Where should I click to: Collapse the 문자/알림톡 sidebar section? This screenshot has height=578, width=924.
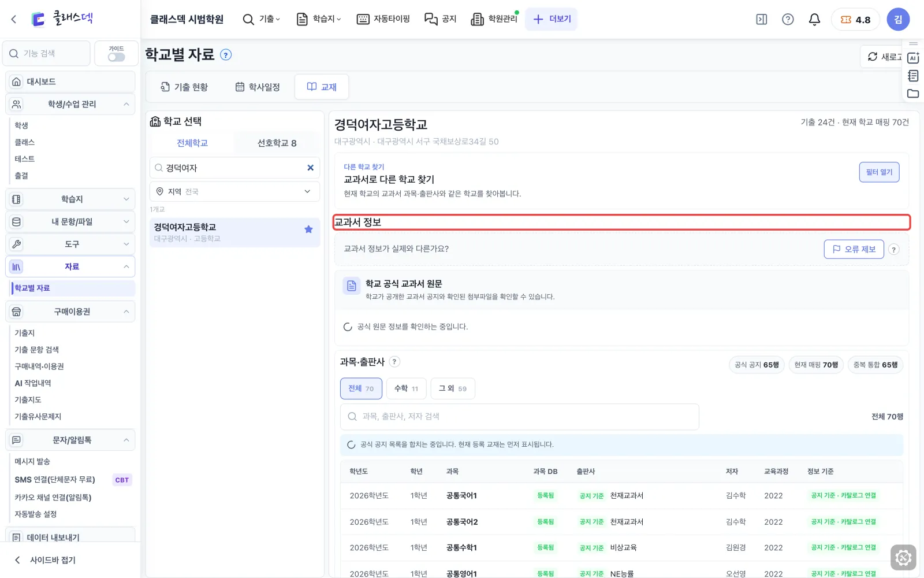click(x=70, y=440)
